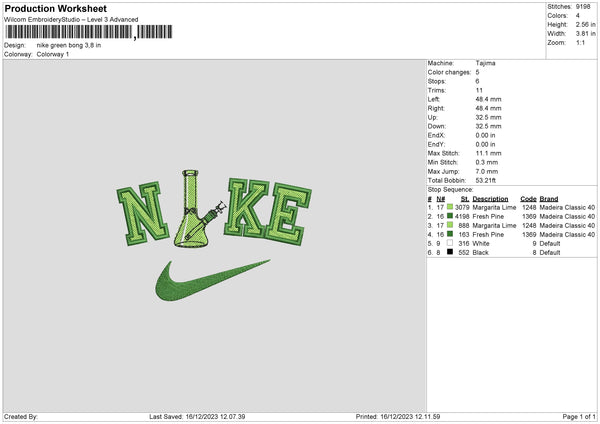Click the 'Left:' value 48.4 mm
Viewport: 600px width, 424px height.
point(488,99)
